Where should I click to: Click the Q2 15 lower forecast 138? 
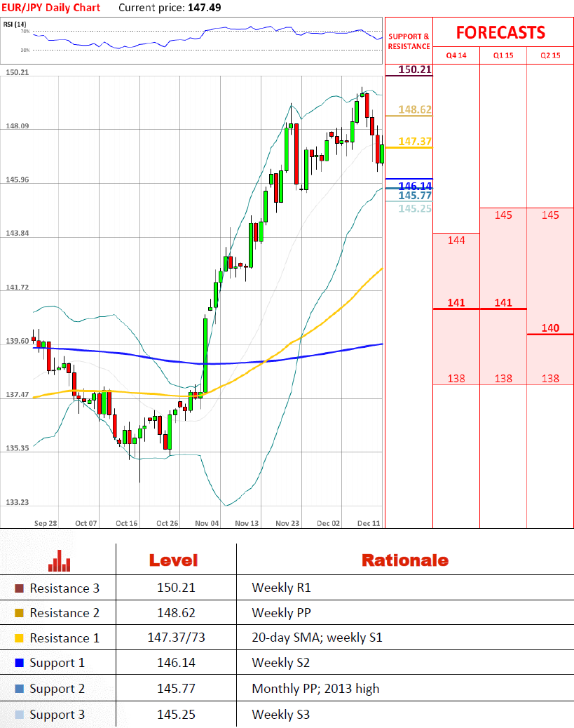(550, 379)
